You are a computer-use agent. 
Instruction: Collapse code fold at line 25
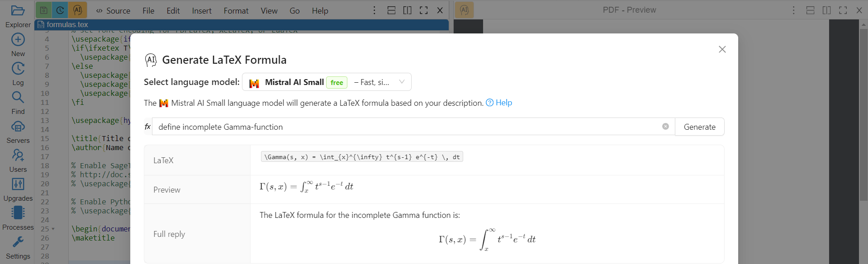[53, 229]
